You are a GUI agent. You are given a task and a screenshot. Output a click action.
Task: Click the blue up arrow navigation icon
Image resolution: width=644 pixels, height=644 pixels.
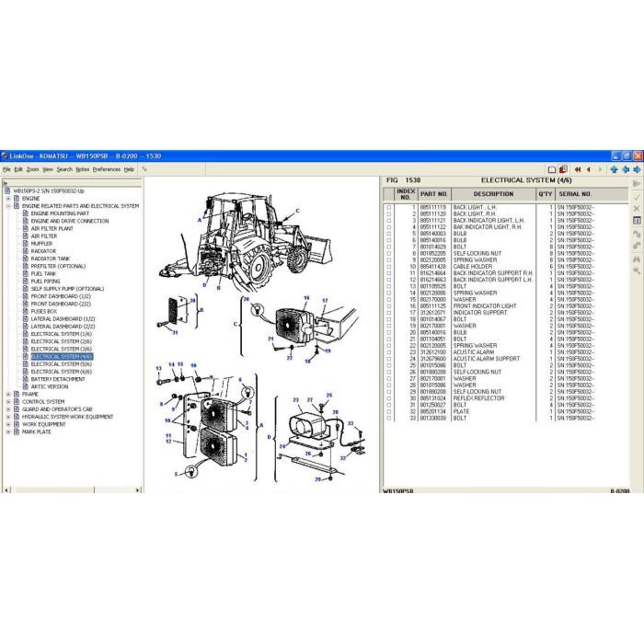(x=614, y=169)
